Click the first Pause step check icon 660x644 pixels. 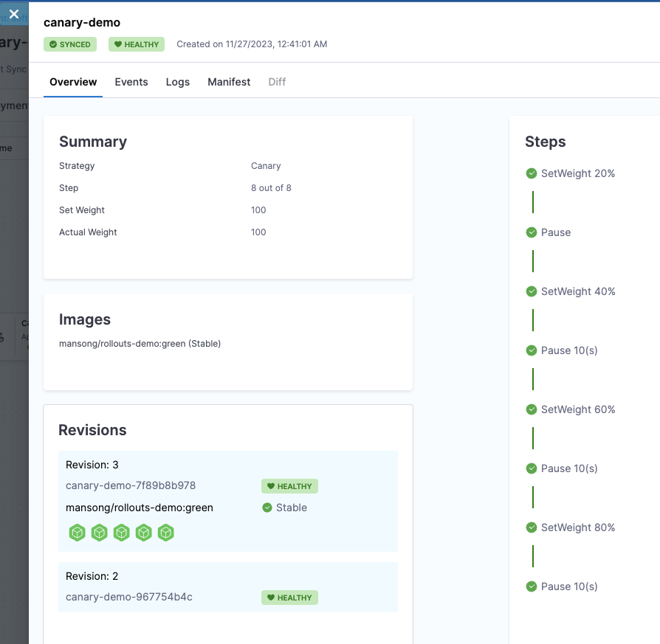click(x=532, y=232)
